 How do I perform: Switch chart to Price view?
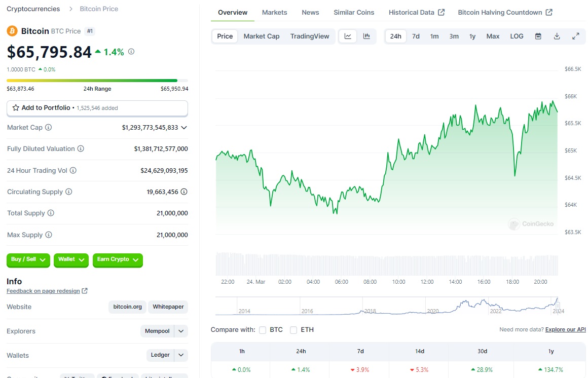point(225,36)
